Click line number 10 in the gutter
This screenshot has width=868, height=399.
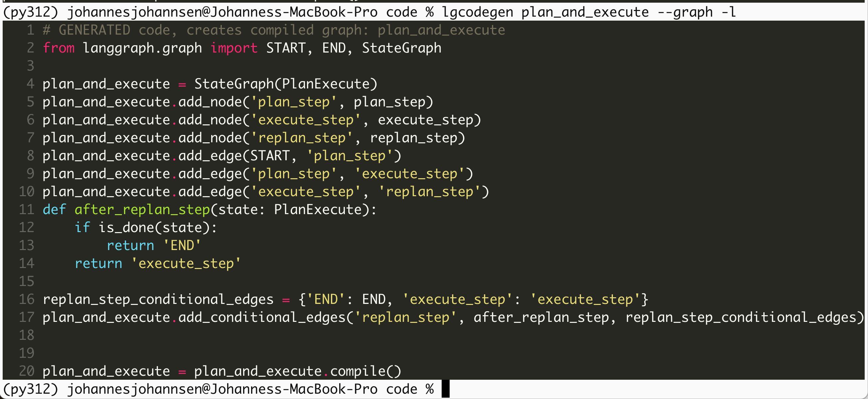tap(27, 192)
